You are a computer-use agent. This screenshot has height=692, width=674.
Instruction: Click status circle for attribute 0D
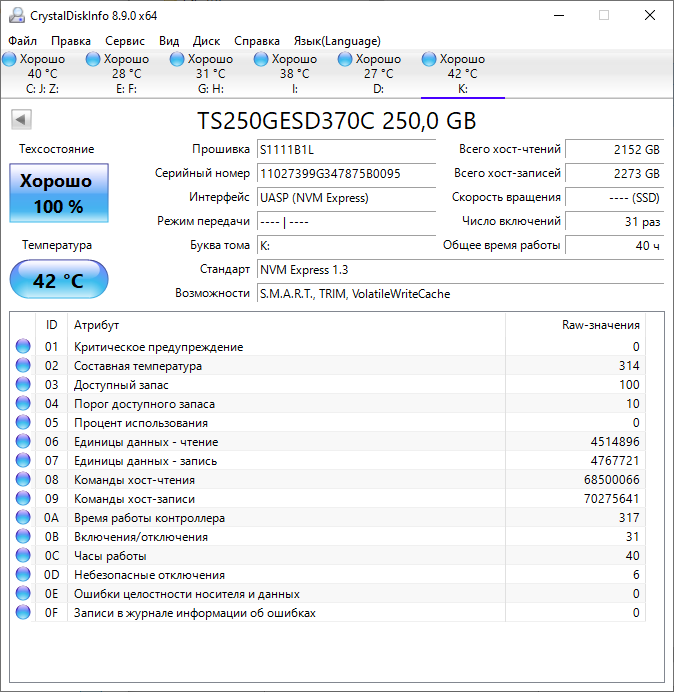(23, 574)
